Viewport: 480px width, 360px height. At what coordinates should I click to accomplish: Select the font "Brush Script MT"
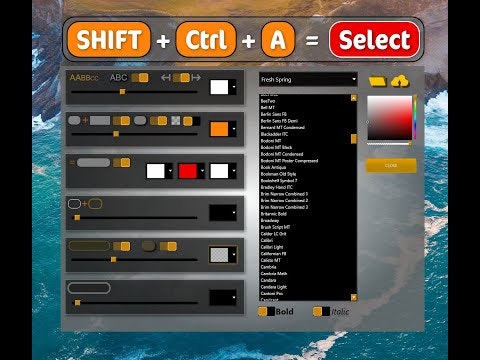tap(275, 227)
